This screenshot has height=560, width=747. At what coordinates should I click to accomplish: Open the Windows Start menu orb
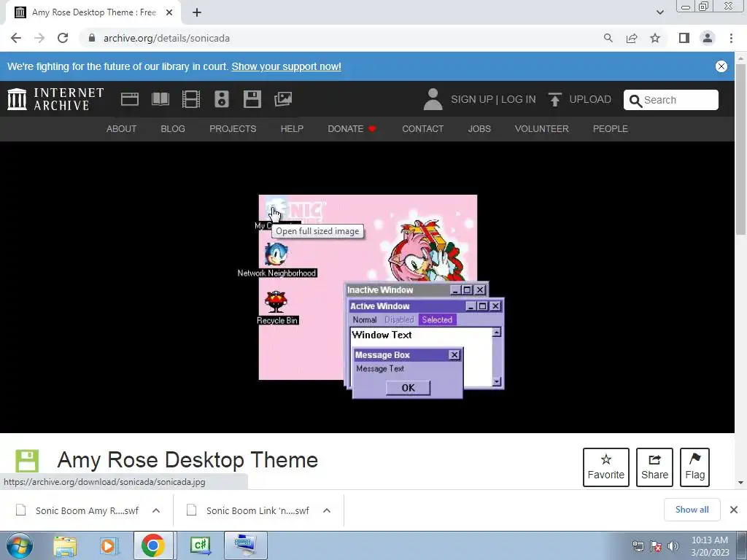point(20,545)
